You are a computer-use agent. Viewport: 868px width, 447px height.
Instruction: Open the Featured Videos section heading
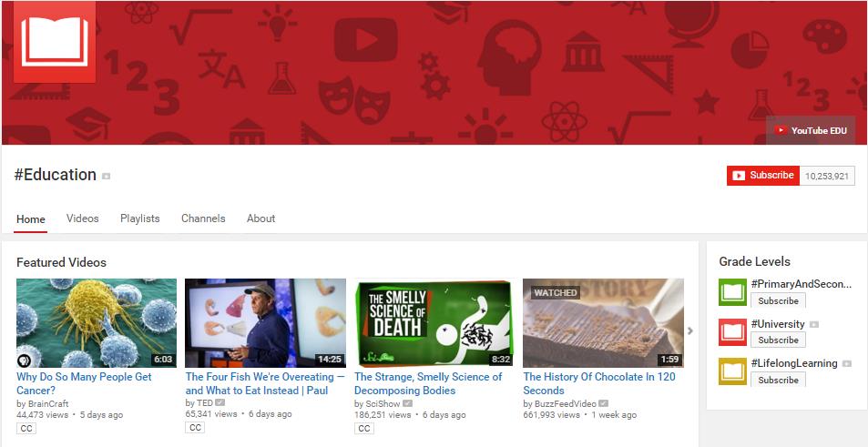(61, 262)
